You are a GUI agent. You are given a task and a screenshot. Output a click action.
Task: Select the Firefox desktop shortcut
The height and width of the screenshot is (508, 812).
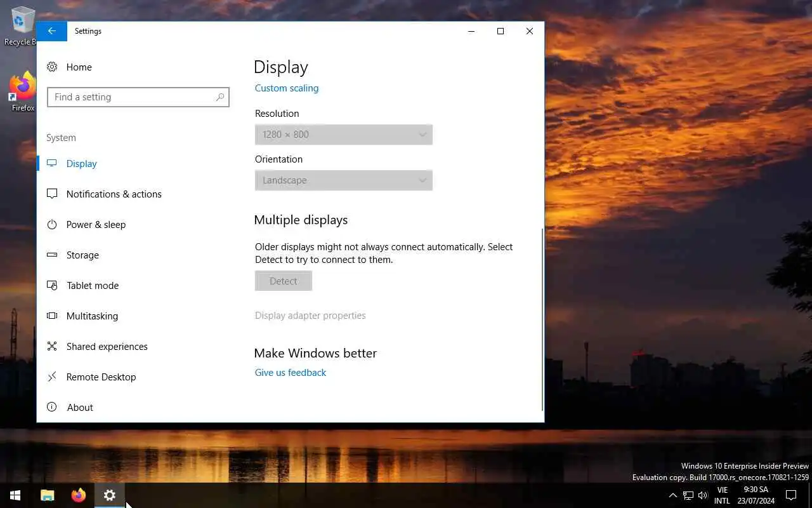pyautogui.click(x=23, y=92)
